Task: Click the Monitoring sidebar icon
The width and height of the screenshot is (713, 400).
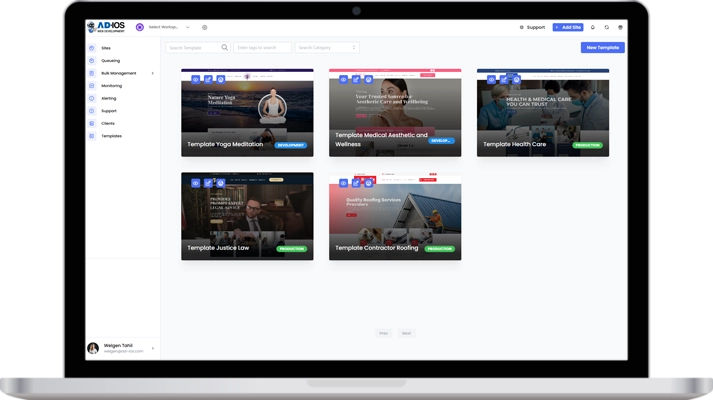Action: pos(92,86)
